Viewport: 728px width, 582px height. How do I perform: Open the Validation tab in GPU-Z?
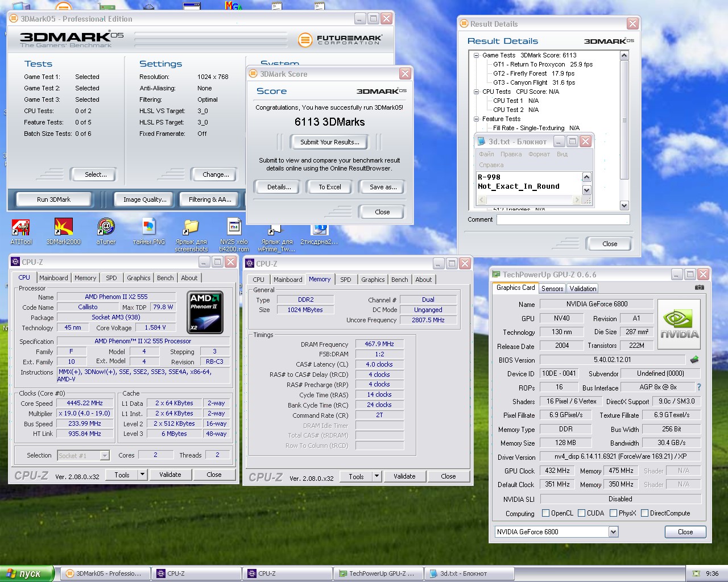pyautogui.click(x=583, y=289)
